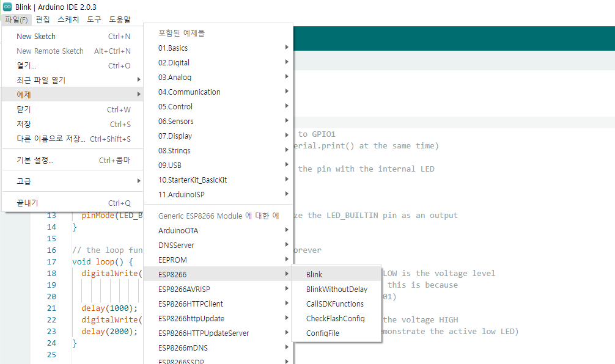Expand the 03.Analog examples
The width and height of the screenshot is (615, 364).
click(218, 77)
